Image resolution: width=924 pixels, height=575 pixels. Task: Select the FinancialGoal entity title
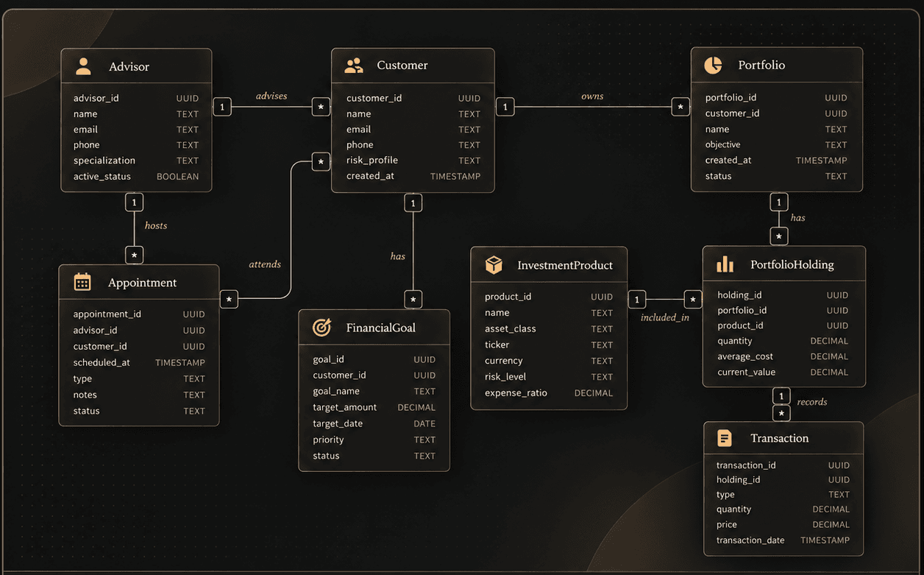point(381,328)
